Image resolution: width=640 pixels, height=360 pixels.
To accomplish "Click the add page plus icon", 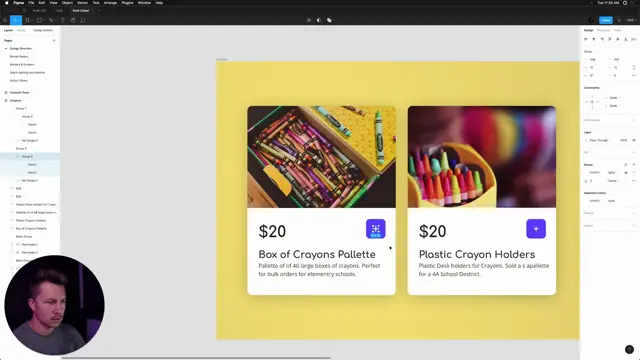I will [54, 40].
